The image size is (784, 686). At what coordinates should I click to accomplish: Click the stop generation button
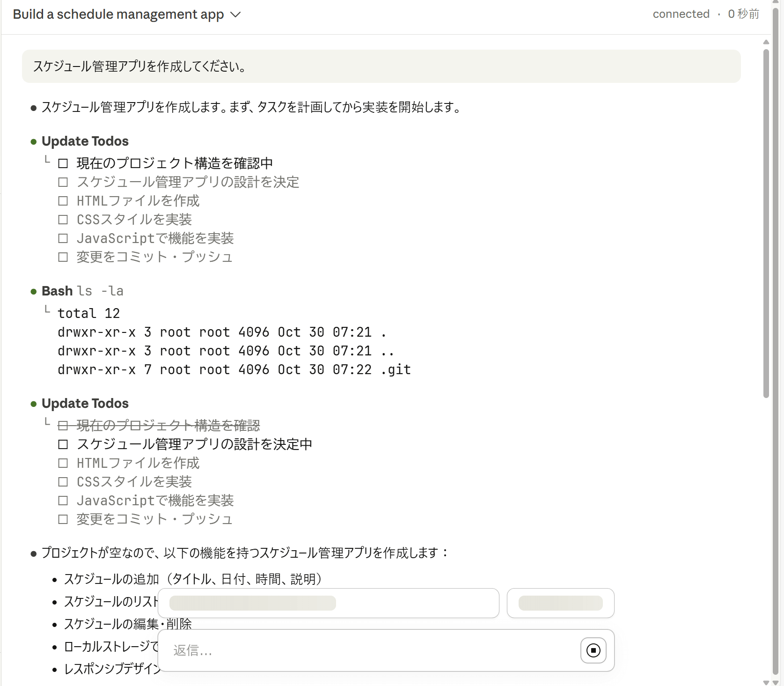click(x=593, y=650)
